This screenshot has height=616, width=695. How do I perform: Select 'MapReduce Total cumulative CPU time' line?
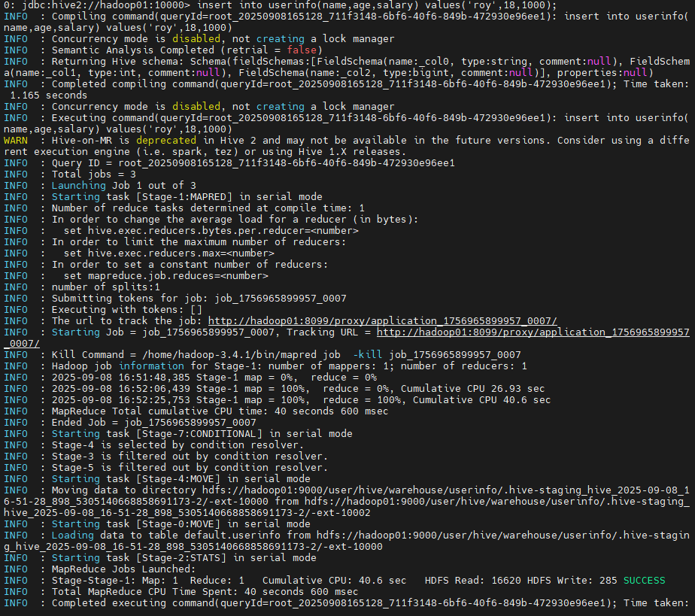pos(220,411)
